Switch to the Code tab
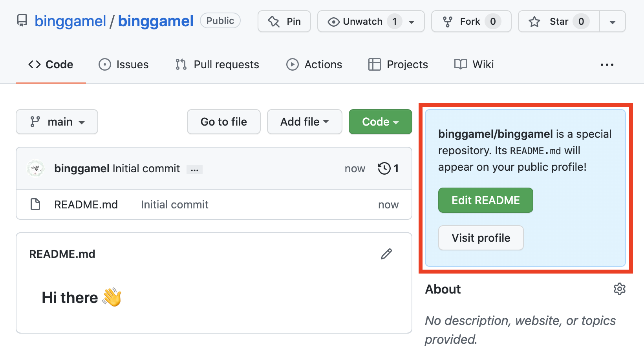 point(51,64)
